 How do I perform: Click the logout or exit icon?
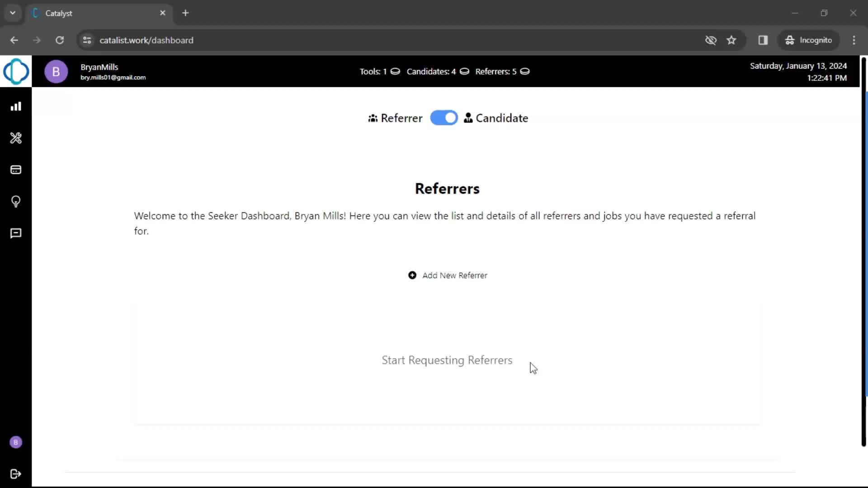pos(16,474)
